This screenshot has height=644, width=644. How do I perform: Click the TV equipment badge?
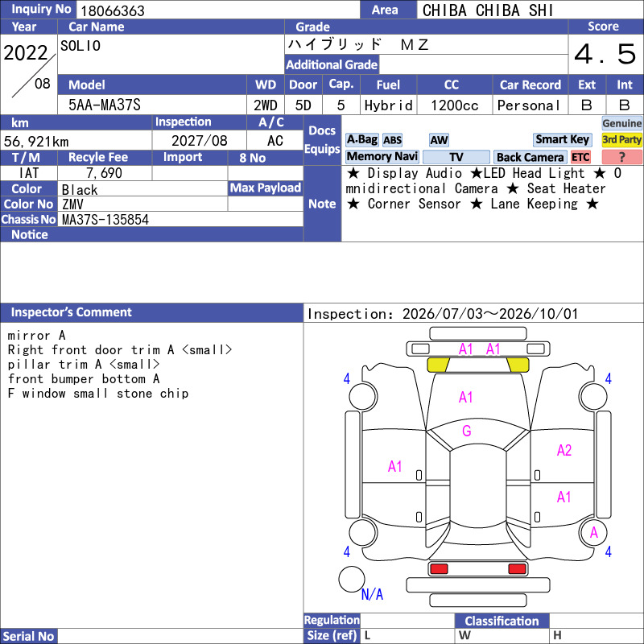click(x=456, y=157)
